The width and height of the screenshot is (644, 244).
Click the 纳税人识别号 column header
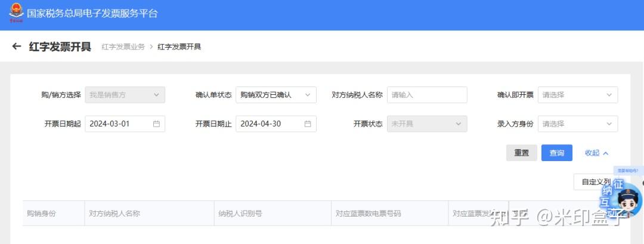click(273, 214)
